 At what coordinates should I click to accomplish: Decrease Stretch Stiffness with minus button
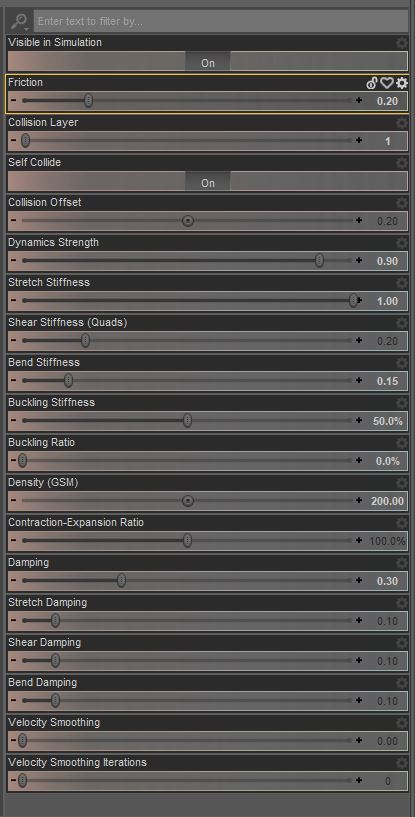[13, 301]
